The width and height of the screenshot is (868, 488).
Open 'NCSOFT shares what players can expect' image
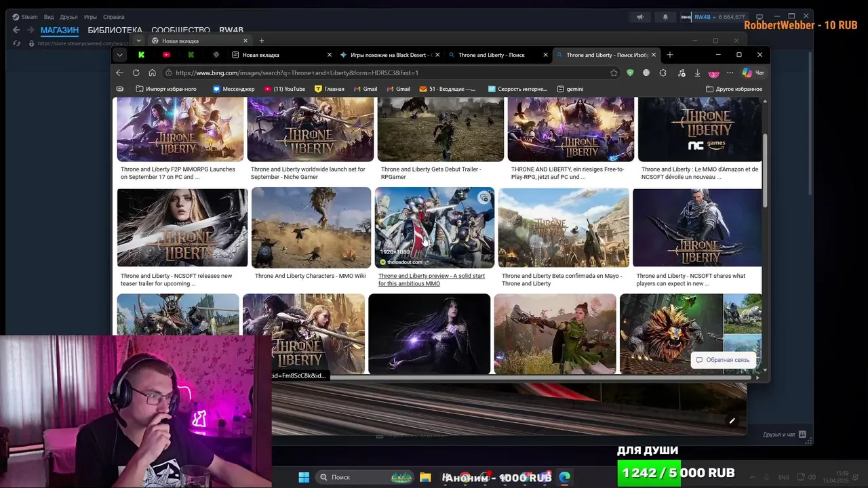click(697, 228)
